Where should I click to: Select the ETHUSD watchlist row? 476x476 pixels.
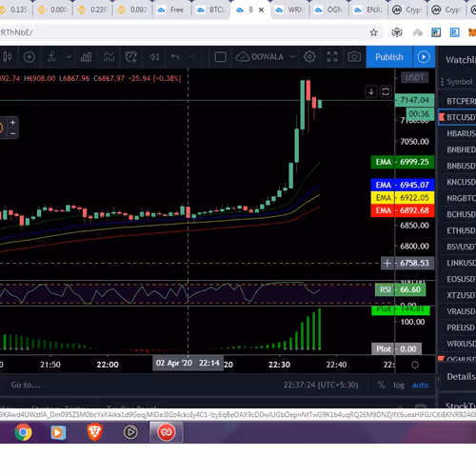(458, 230)
